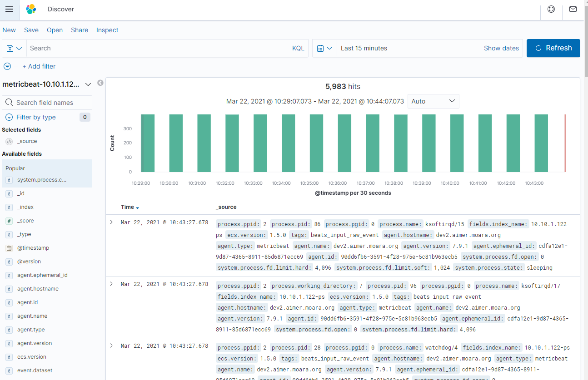Open the Auto interval dropdown
This screenshot has width=588, height=380.
tap(433, 101)
